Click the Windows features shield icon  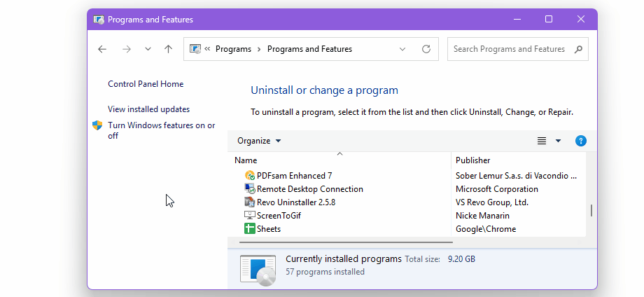pyautogui.click(x=97, y=125)
